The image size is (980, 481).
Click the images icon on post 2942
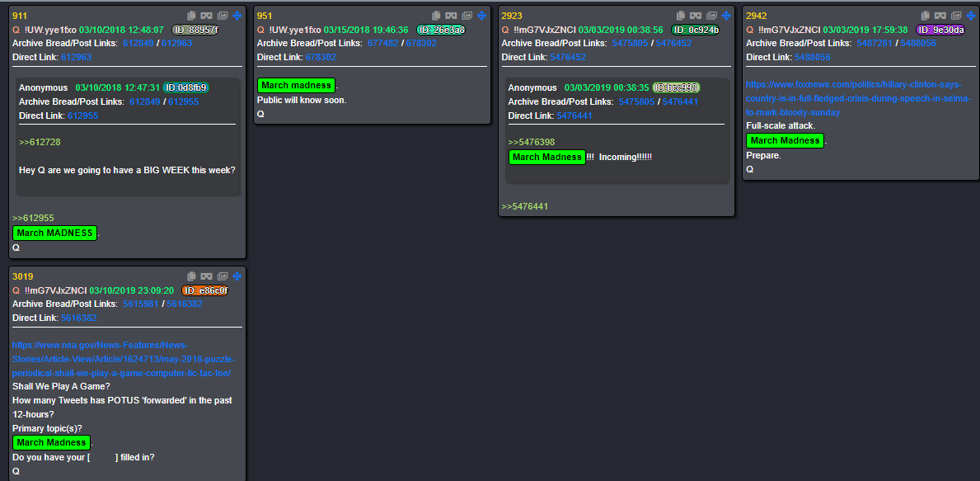[x=956, y=16]
